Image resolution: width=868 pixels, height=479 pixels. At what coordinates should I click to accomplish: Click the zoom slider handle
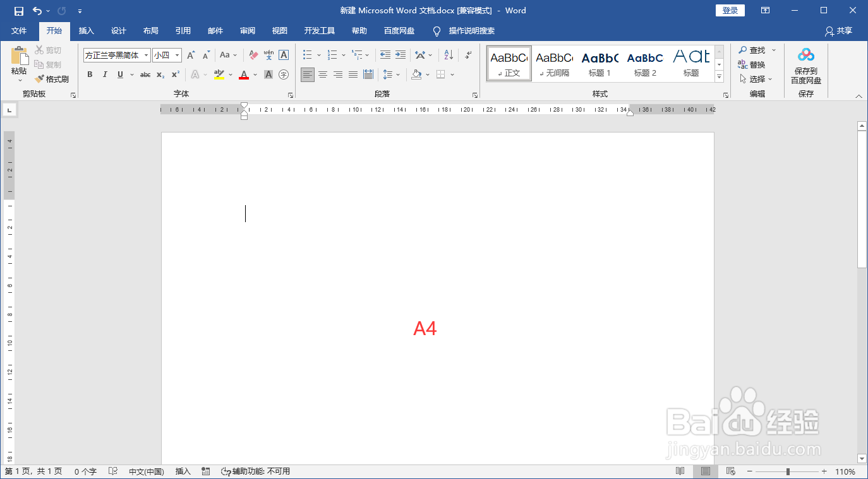click(788, 471)
